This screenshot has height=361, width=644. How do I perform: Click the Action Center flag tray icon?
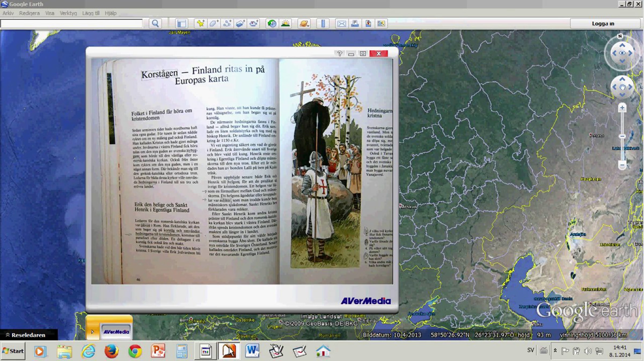click(x=565, y=351)
